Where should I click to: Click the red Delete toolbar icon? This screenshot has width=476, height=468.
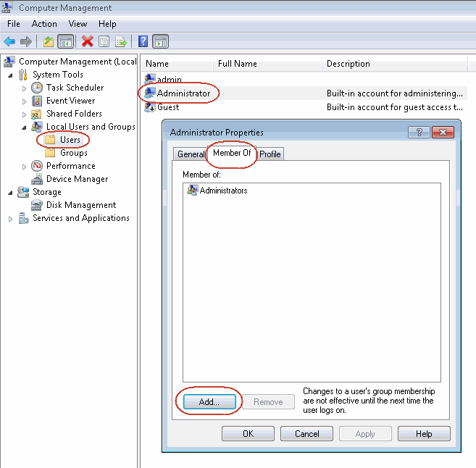click(87, 42)
